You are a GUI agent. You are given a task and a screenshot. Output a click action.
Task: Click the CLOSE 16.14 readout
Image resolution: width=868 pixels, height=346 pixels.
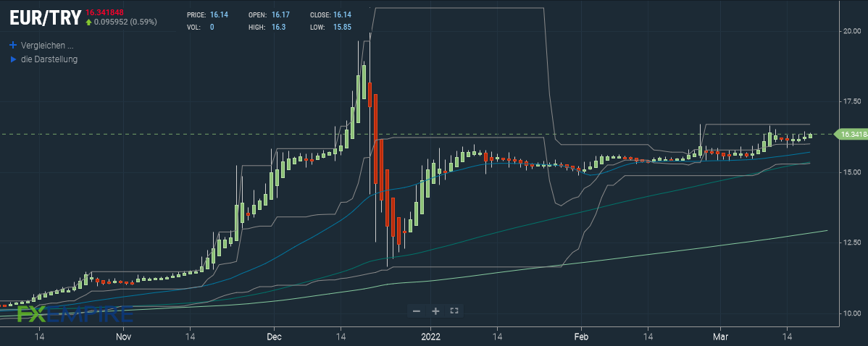click(x=330, y=15)
